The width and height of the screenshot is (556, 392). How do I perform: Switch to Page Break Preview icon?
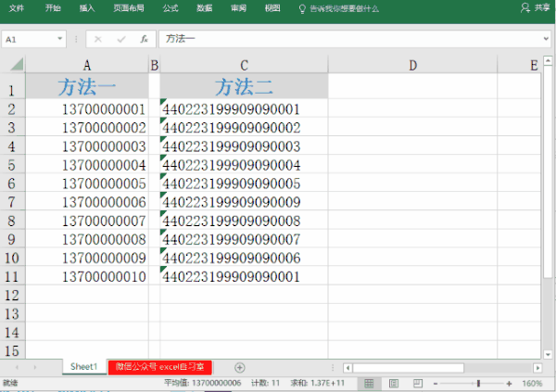pyautogui.click(x=418, y=383)
